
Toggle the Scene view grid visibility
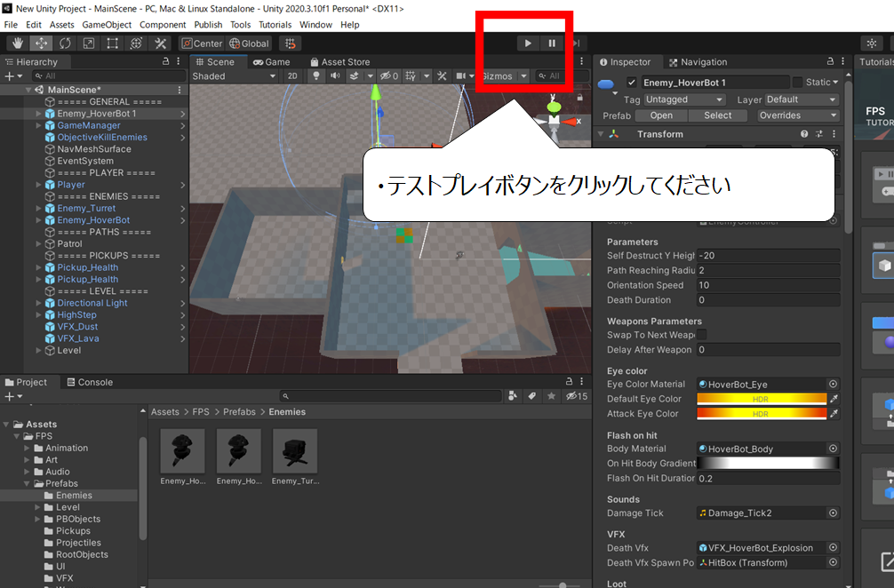(x=411, y=75)
